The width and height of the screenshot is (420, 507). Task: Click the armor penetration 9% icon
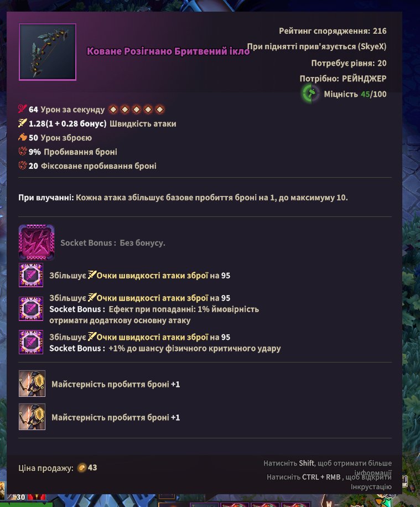pyautogui.click(x=22, y=151)
